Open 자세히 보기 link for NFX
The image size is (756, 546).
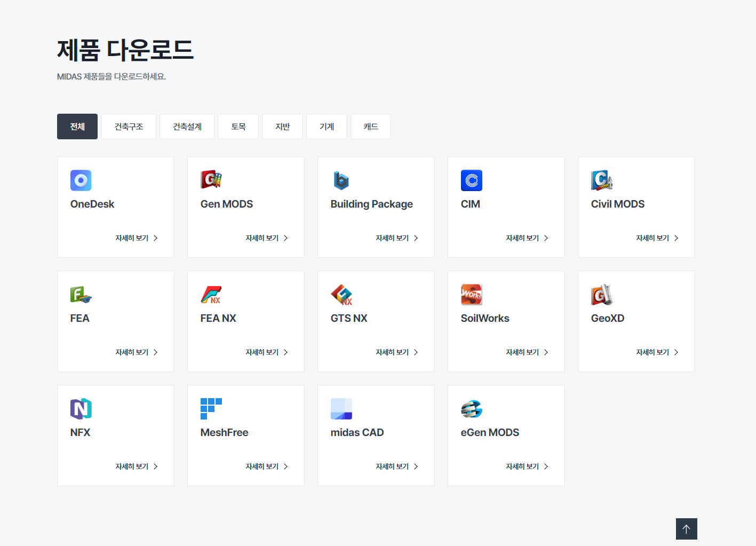coord(137,466)
